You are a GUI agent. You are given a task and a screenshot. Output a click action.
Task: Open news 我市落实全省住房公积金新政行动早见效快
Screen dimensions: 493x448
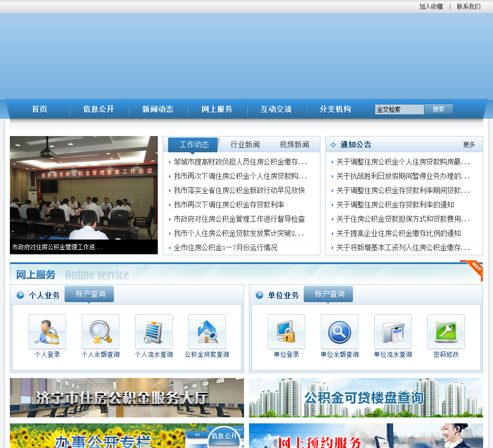(x=239, y=191)
